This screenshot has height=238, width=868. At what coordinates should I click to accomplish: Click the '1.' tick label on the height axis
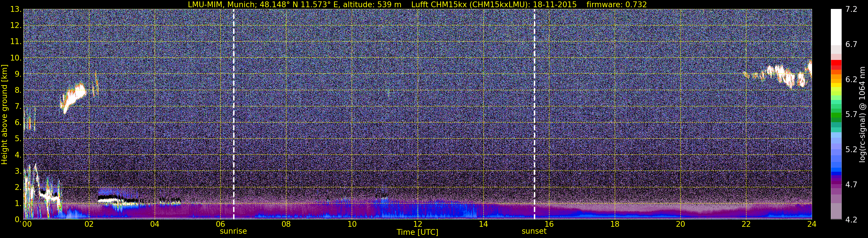[x=18, y=203]
